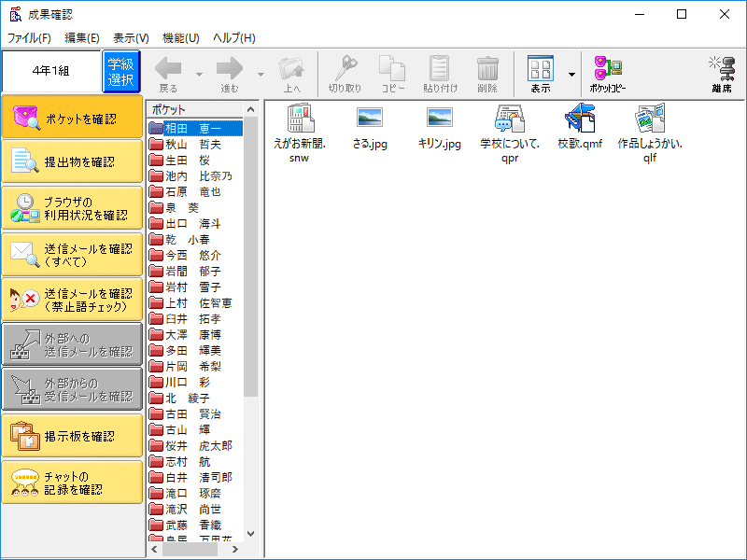Select the 泉 葵 folder
This screenshot has height=560, width=747.
click(174, 207)
